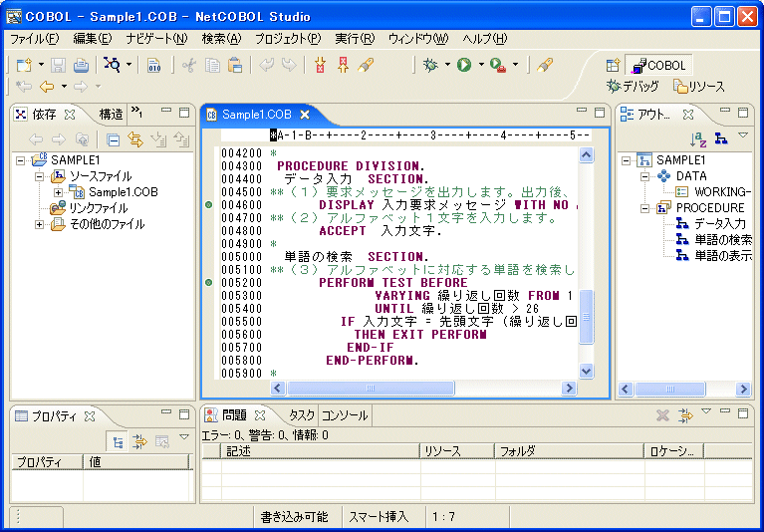This screenshot has height=532, width=764.
Task: Click breakpoint marker on line 004600
Action: tap(208, 205)
